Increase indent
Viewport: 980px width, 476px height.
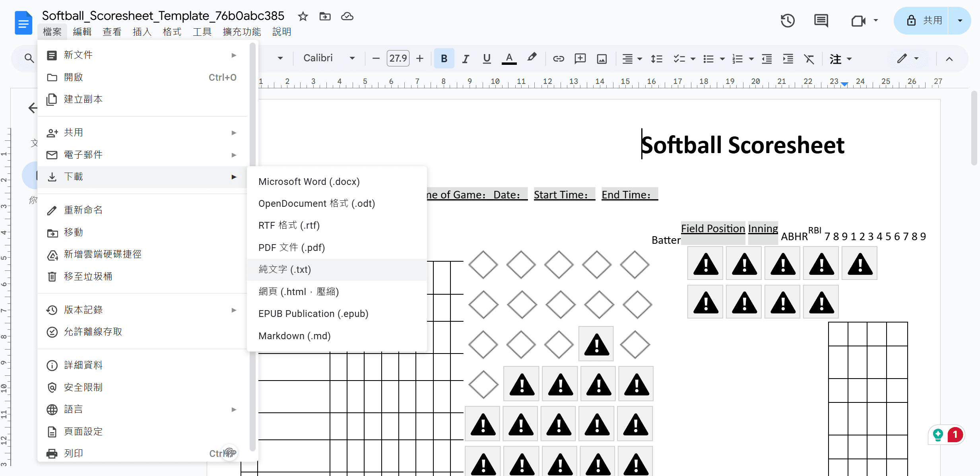(x=788, y=58)
